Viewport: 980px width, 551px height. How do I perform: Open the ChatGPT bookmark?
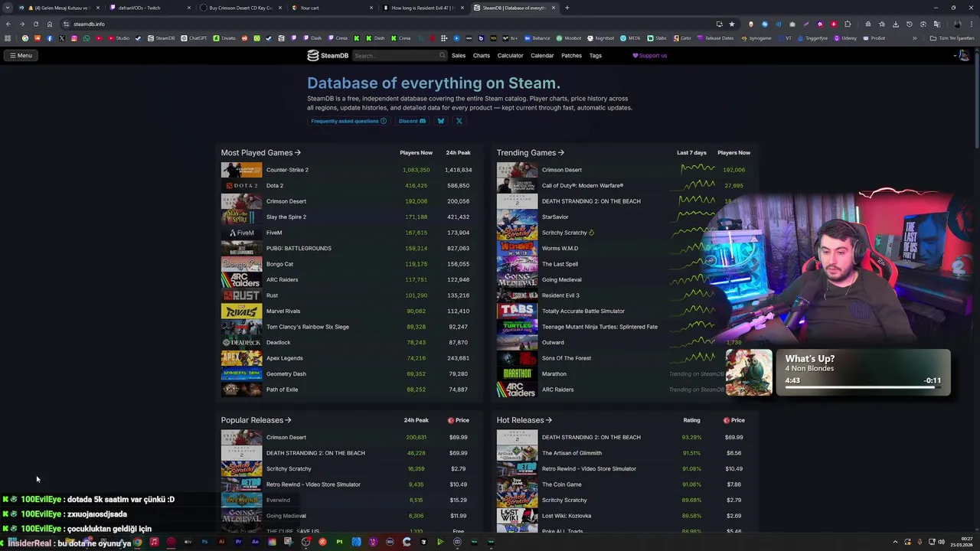pyautogui.click(x=194, y=38)
